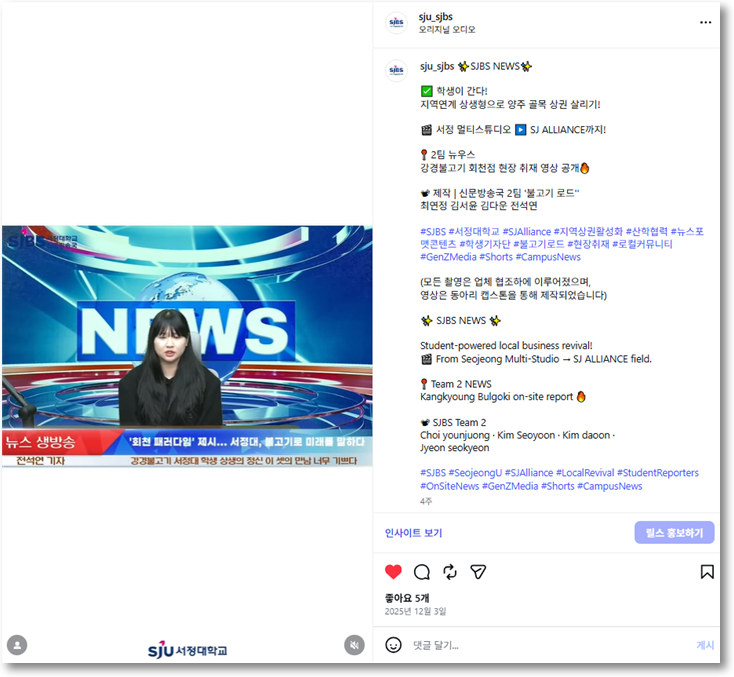Open hashtag #SeojeongU
This screenshot has height=677, width=734.
point(475,473)
